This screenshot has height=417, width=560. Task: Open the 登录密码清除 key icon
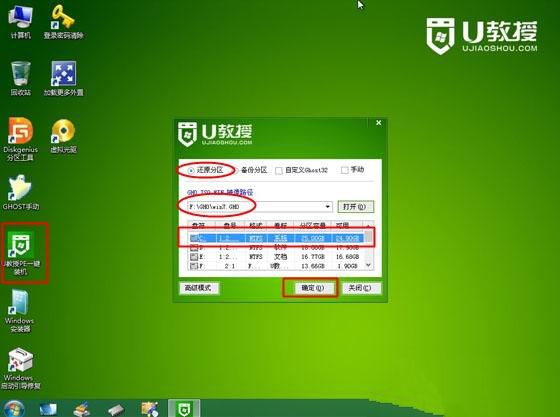click(63, 21)
